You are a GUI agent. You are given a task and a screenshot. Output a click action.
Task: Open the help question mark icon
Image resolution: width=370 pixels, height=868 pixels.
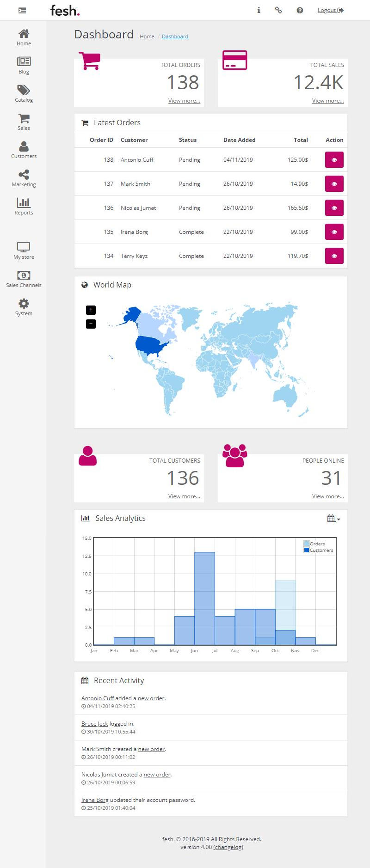(300, 10)
